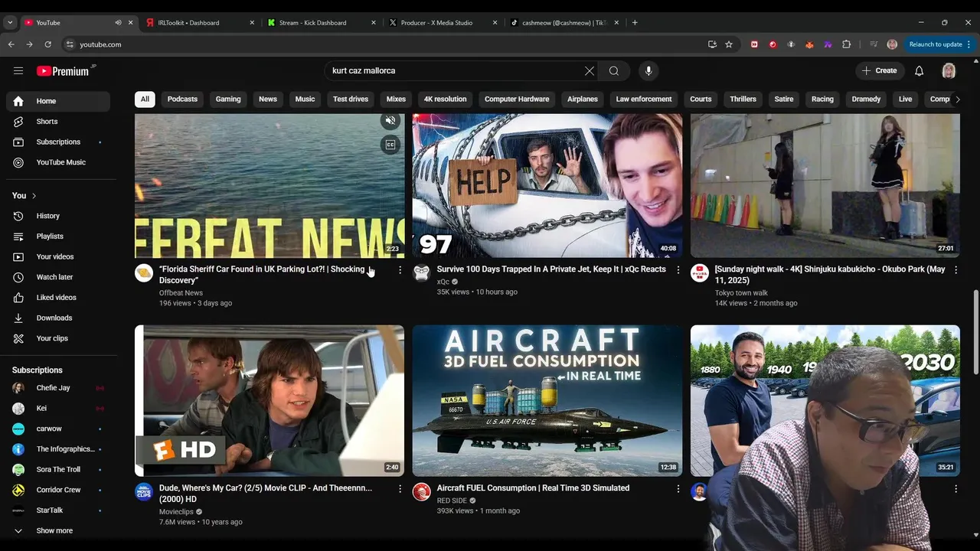This screenshot has height=551, width=980.
Task: Open Chrome profile avatar
Action: point(892,44)
